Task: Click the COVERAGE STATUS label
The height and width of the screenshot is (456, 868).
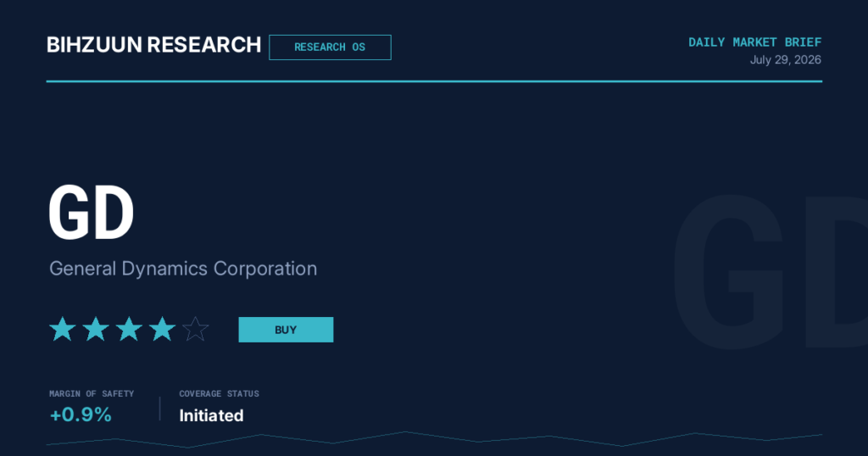Action: point(220,393)
